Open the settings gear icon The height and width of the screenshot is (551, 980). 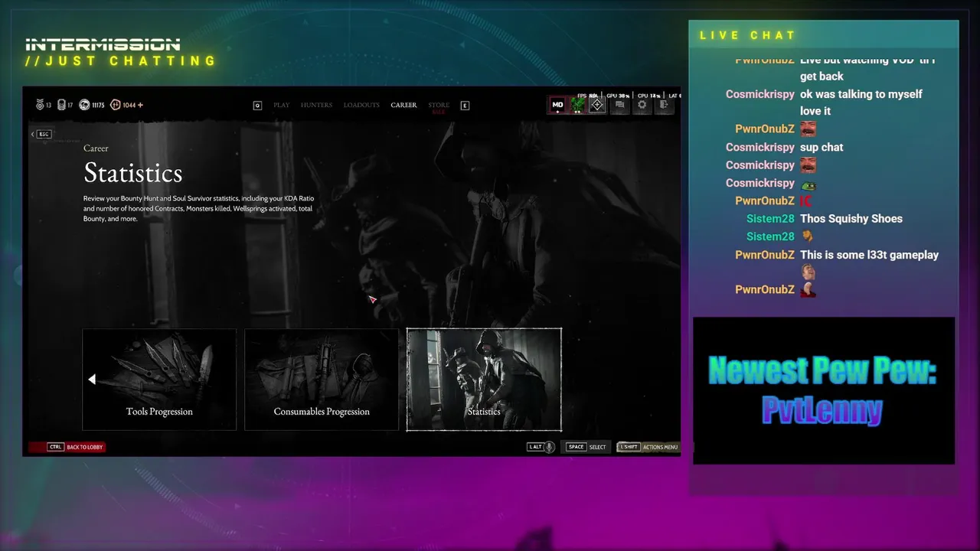click(642, 105)
